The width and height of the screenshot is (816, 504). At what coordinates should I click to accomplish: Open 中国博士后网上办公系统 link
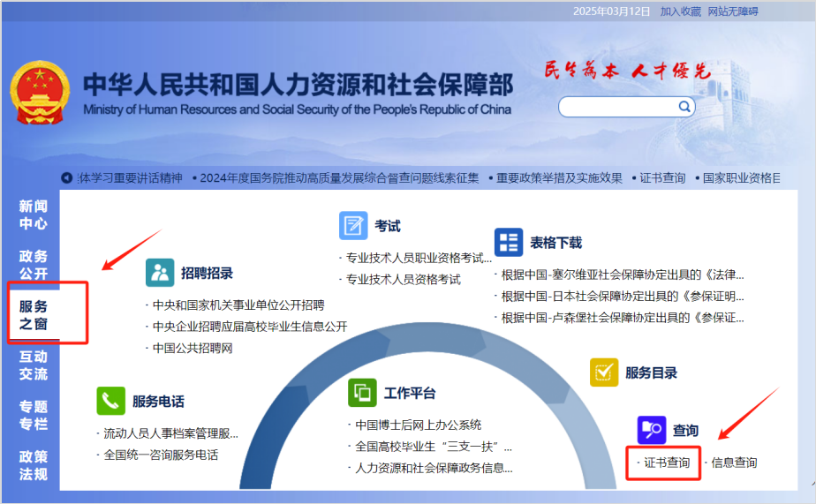(419, 425)
